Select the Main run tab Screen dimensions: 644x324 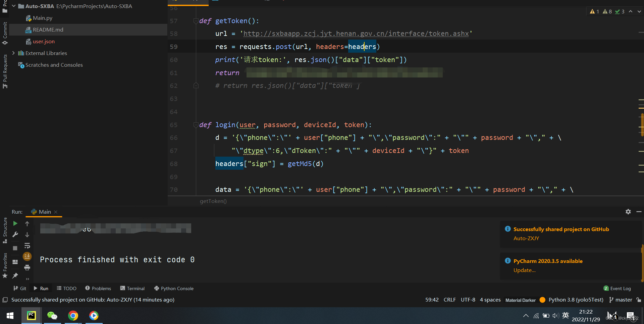(45, 212)
